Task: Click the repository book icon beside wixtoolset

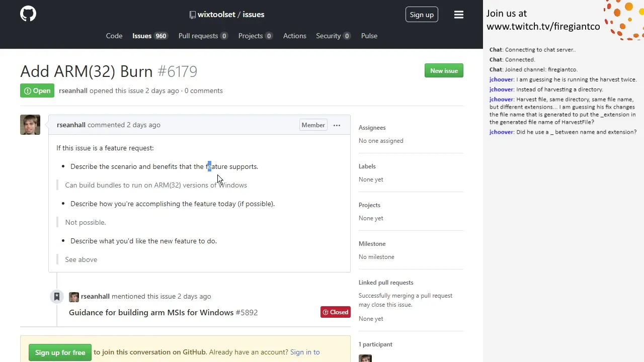Action: pos(192,15)
